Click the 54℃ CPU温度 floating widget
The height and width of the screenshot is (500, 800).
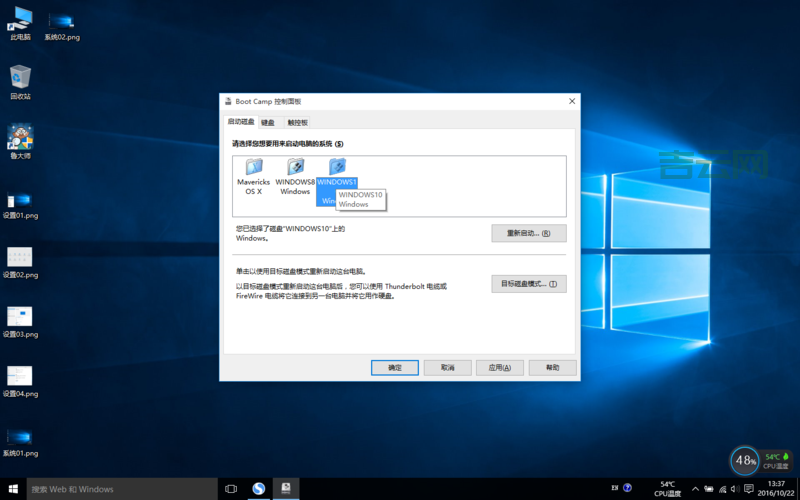pyautogui.click(x=776, y=461)
